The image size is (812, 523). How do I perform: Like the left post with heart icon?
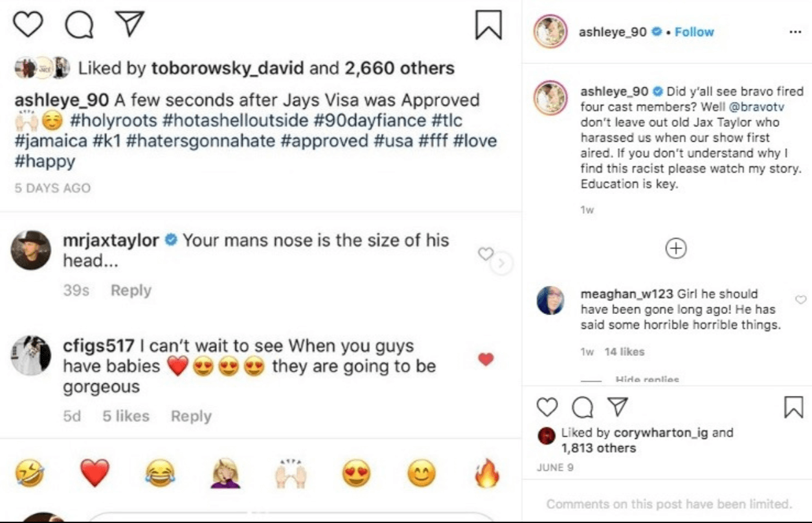point(28,25)
